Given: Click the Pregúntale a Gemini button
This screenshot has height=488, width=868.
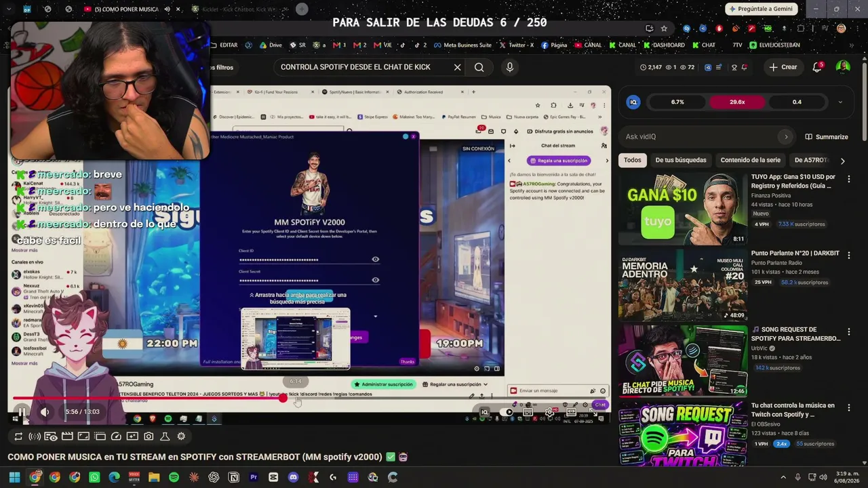Looking at the screenshot, I should coord(762,9).
